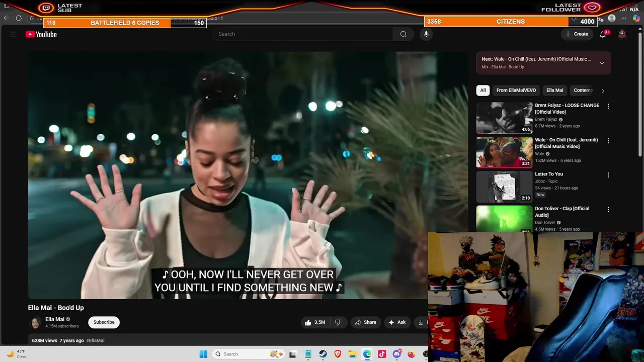Open Don Toliver Clap green thumbnail

pos(504,219)
